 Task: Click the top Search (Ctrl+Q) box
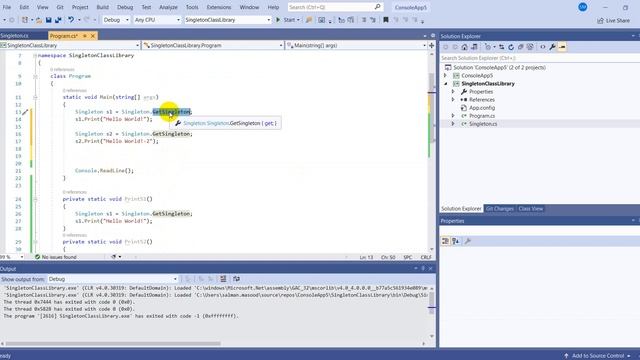335,7
